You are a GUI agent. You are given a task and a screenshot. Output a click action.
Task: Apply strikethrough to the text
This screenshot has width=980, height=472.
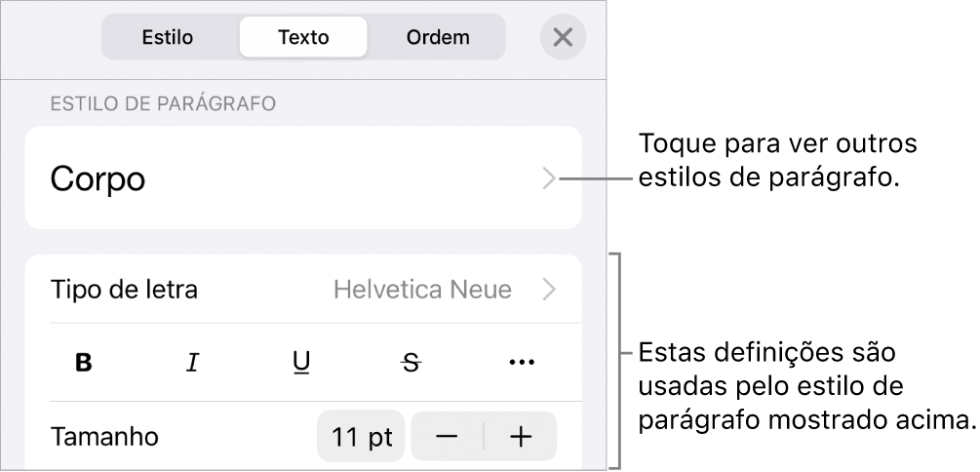pyautogui.click(x=412, y=363)
